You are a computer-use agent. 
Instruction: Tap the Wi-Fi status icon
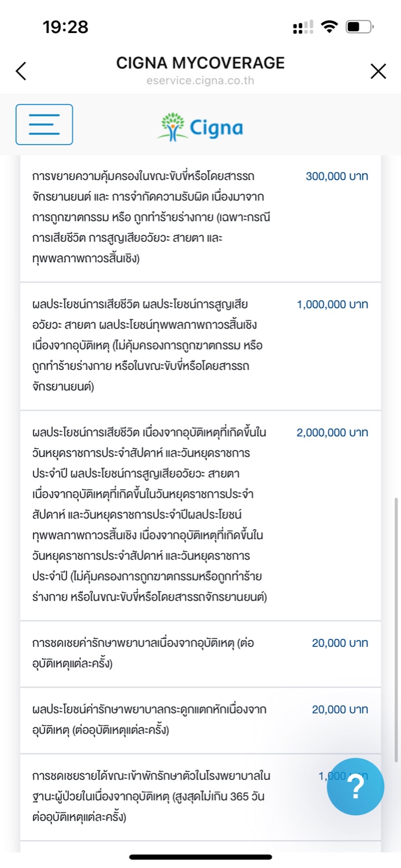[x=330, y=27]
